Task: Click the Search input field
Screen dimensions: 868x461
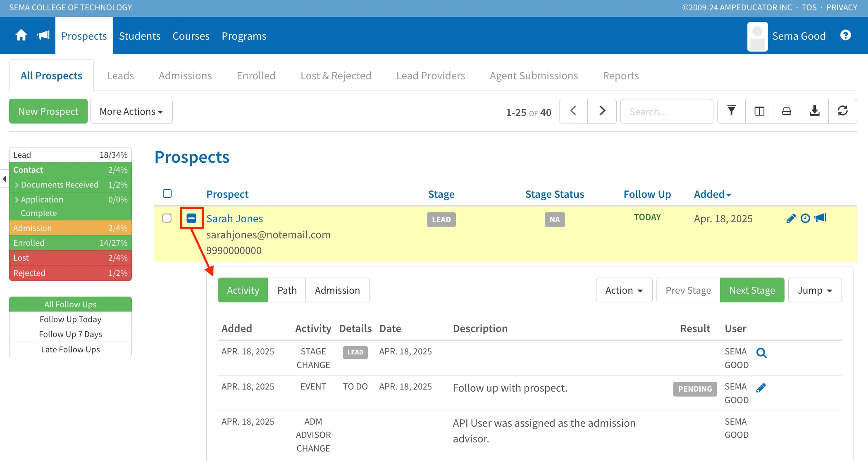Action: tap(666, 111)
